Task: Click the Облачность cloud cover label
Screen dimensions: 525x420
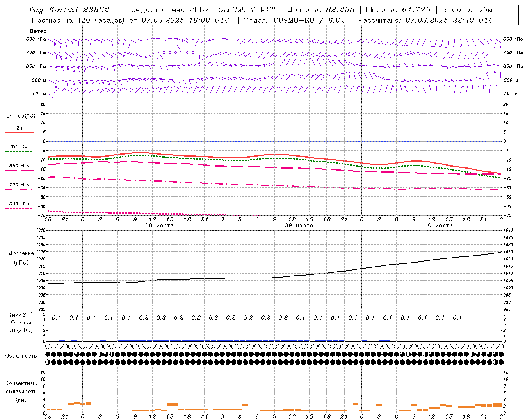Action: pos(21,356)
